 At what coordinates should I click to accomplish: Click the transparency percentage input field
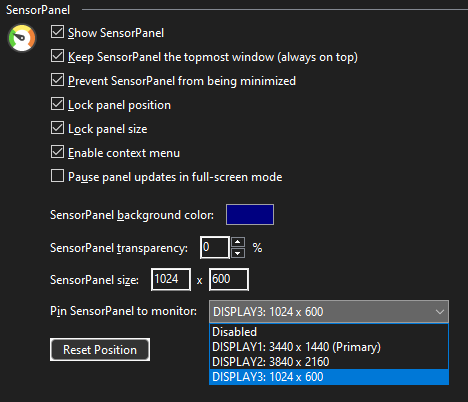pos(215,247)
